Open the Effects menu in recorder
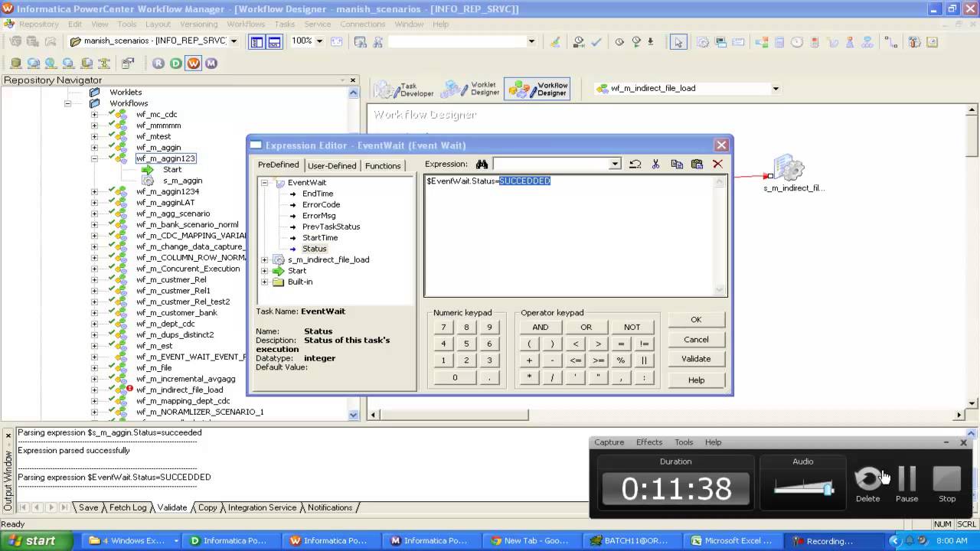The height and width of the screenshot is (551, 980). tap(649, 442)
